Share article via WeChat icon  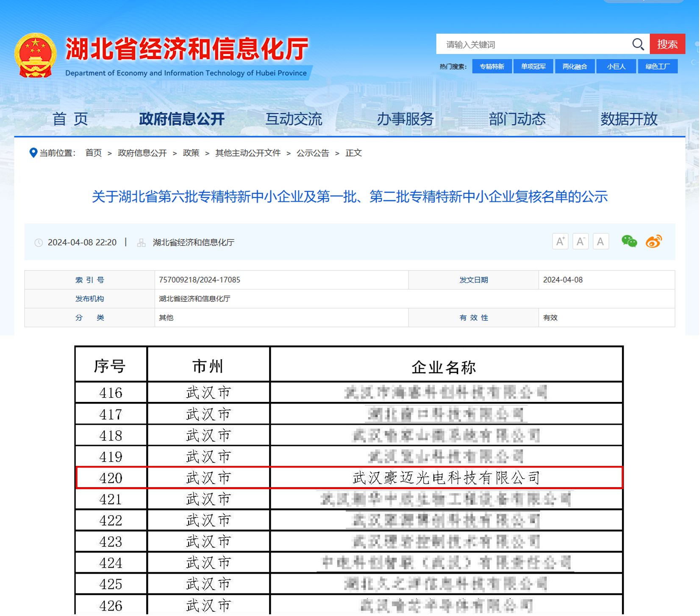pos(630,242)
